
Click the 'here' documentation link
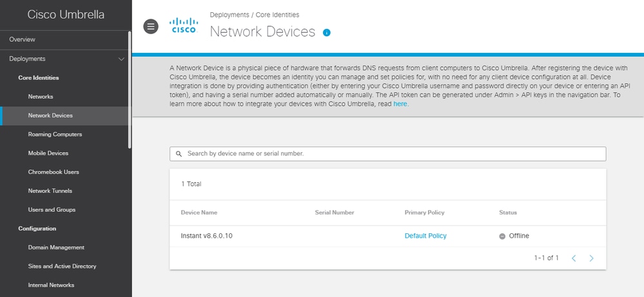[x=400, y=104]
